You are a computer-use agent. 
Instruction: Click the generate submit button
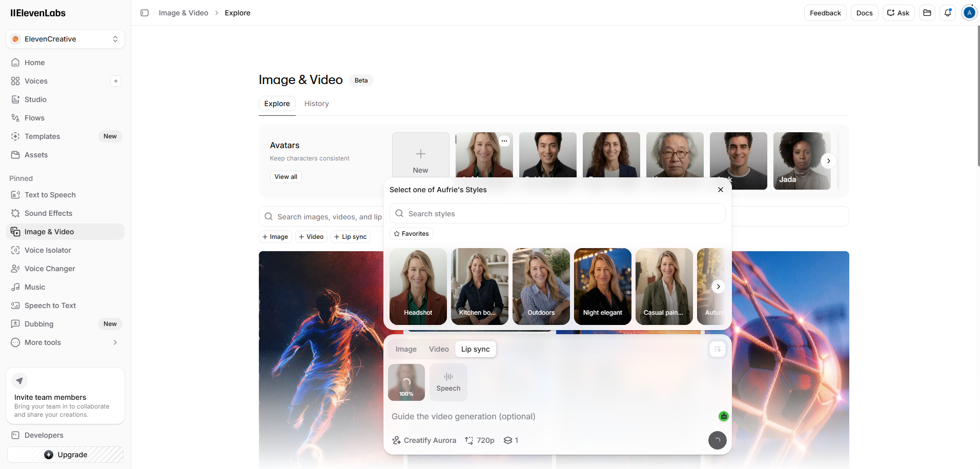coord(718,440)
